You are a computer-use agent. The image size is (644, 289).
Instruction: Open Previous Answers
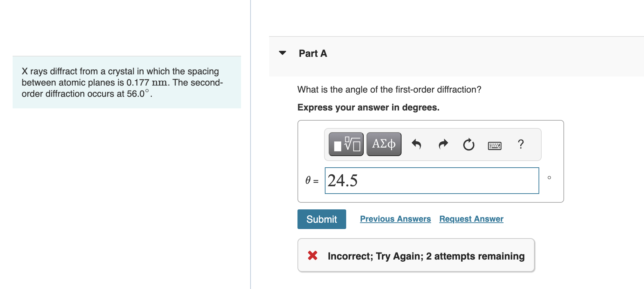pyautogui.click(x=395, y=219)
